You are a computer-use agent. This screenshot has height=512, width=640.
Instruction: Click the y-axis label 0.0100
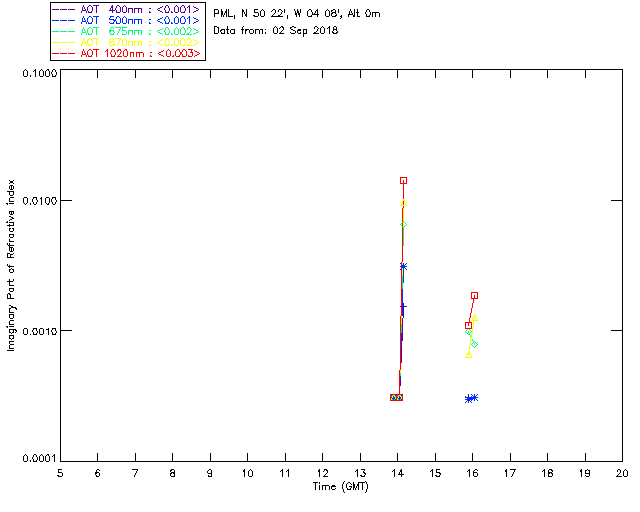pyautogui.click(x=40, y=201)
